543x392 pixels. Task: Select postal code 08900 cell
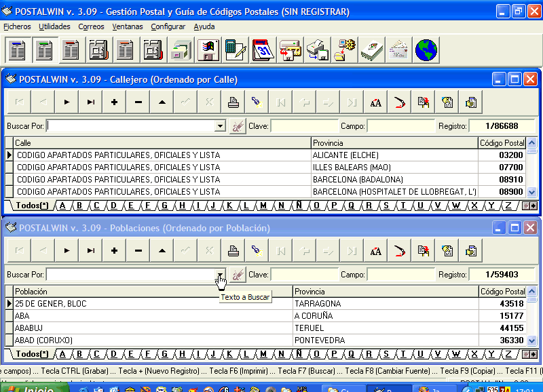pos(502,192)
